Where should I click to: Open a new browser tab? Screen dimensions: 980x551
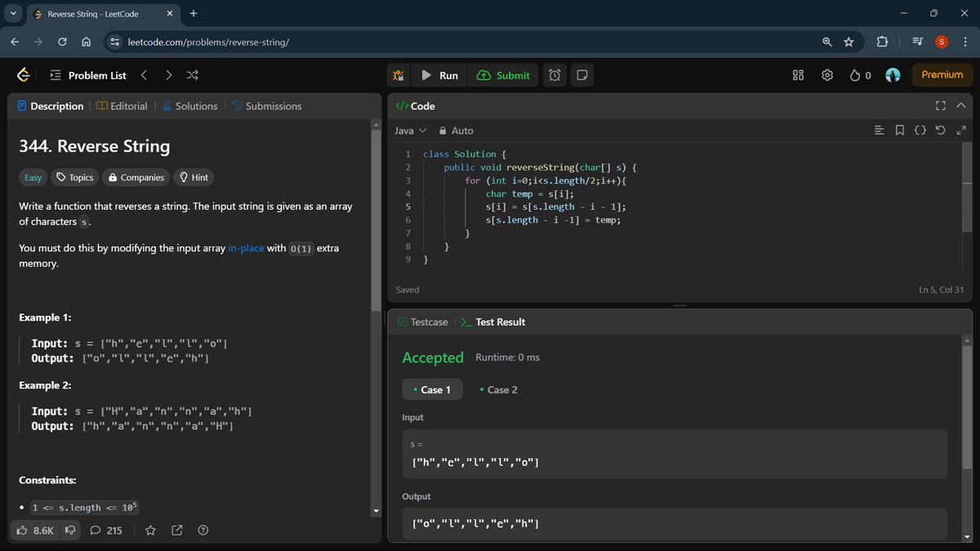tap(194, 14)
